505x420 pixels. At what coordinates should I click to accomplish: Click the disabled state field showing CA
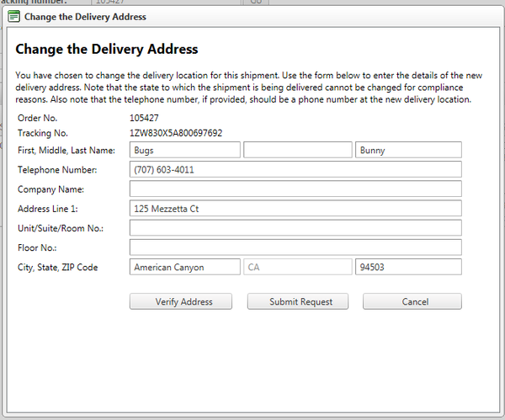298,267
